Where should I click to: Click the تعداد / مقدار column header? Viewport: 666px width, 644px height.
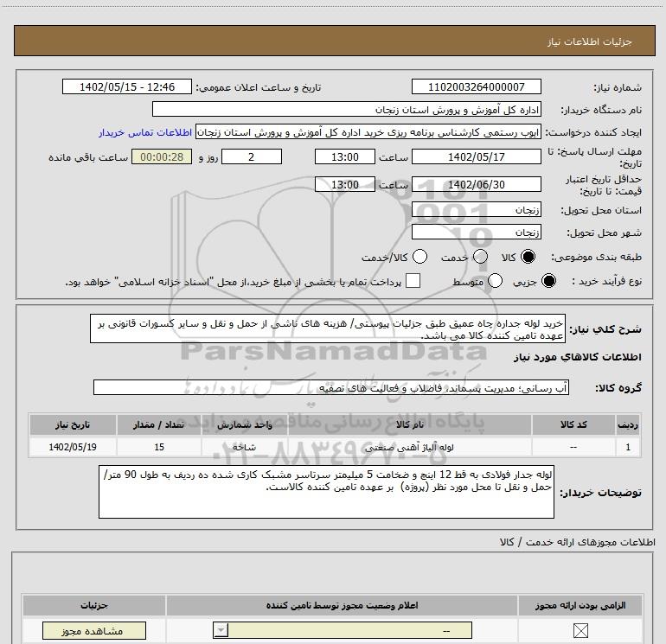click(x=159, y=425)
